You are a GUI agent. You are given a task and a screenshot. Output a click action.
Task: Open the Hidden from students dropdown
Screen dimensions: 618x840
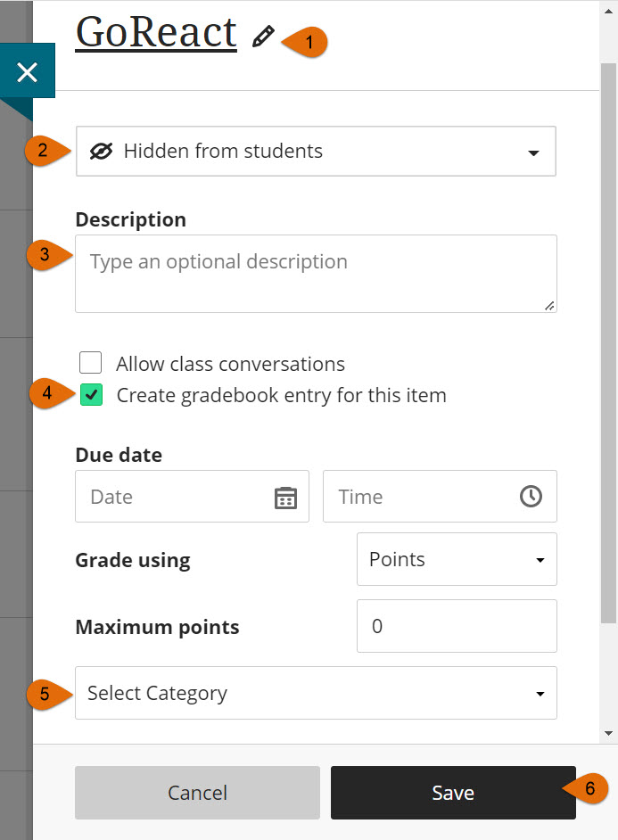(316, 152)
